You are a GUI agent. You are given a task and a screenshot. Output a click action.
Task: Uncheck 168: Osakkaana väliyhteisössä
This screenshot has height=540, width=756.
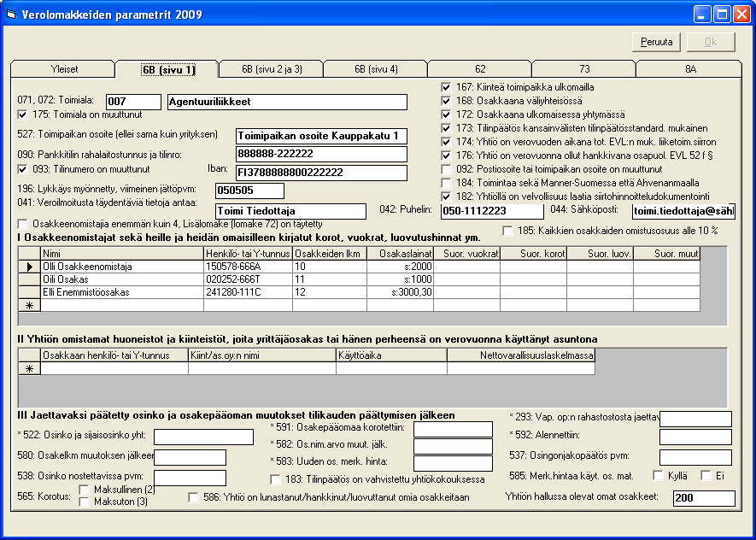point(446,101)
